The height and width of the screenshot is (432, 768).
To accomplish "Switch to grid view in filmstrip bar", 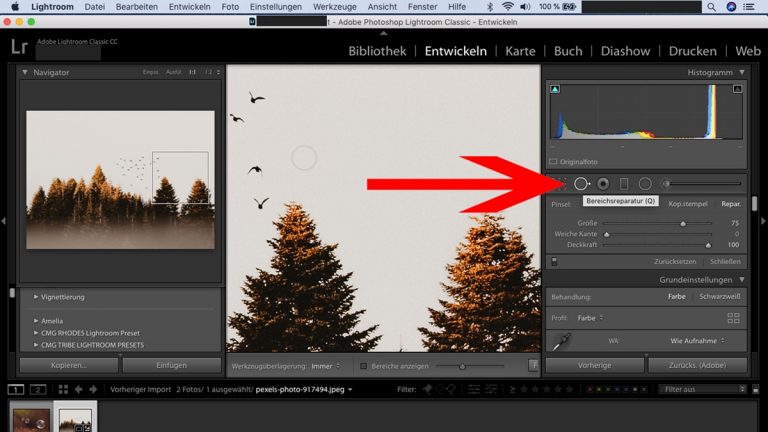I will 63,389.
